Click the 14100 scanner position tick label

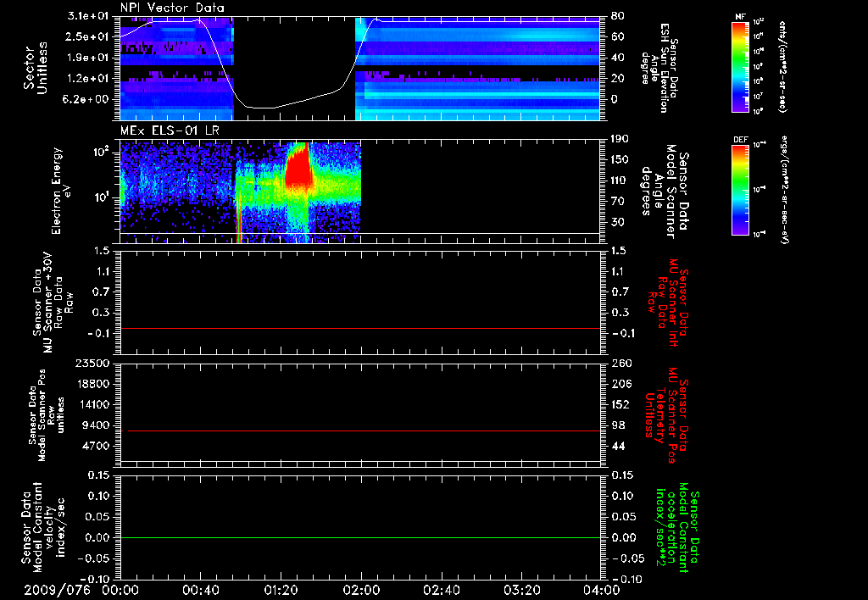click(x=92, y=404)
